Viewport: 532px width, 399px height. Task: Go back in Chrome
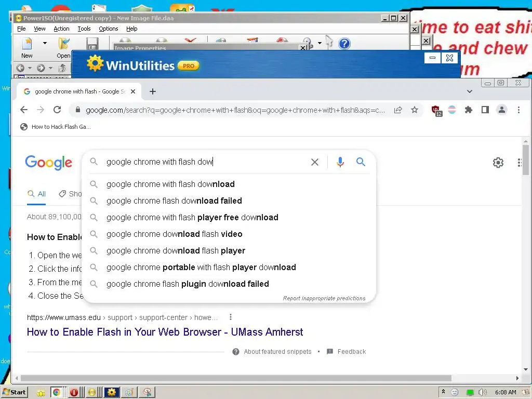click(24, 110)
